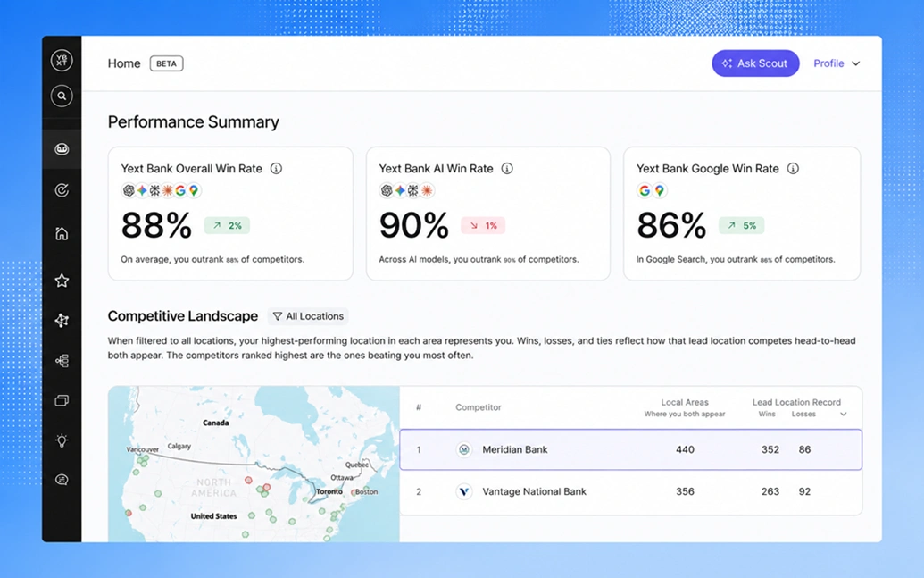Click the Meridian Bank logo icon

click(x=464, y=449)
